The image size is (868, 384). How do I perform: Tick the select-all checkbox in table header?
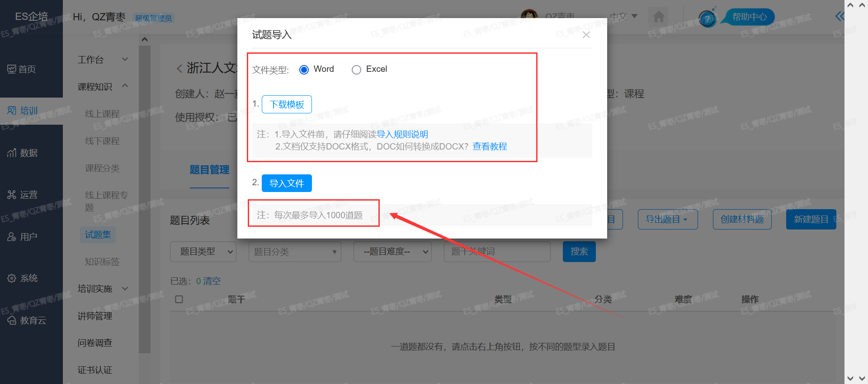click(x=179, y=300)
